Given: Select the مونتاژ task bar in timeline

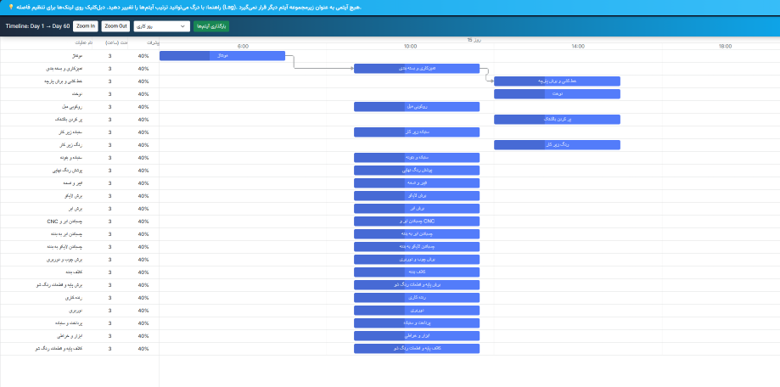Looking at the screenshot, I should [222, 56].
